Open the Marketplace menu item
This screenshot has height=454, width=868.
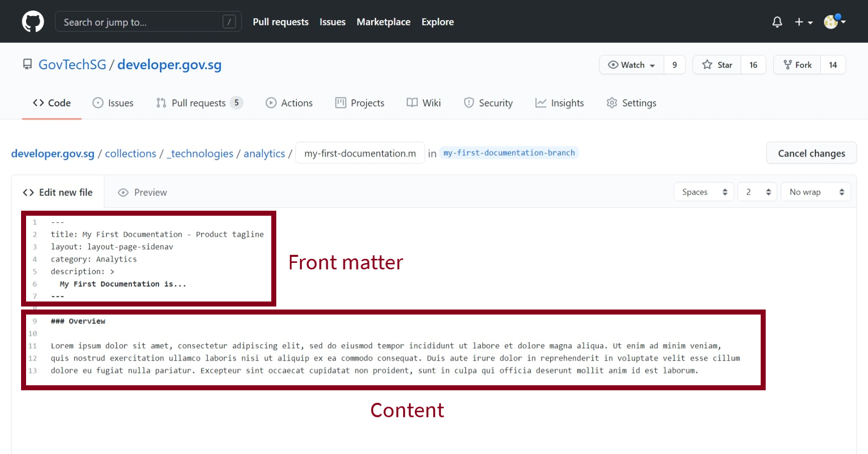coord(383,22)
